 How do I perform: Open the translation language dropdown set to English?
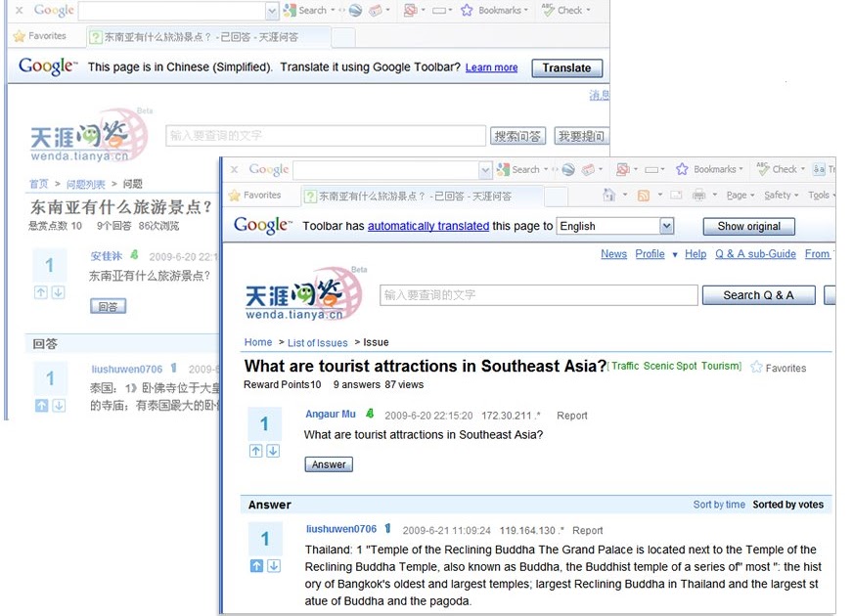614,226
